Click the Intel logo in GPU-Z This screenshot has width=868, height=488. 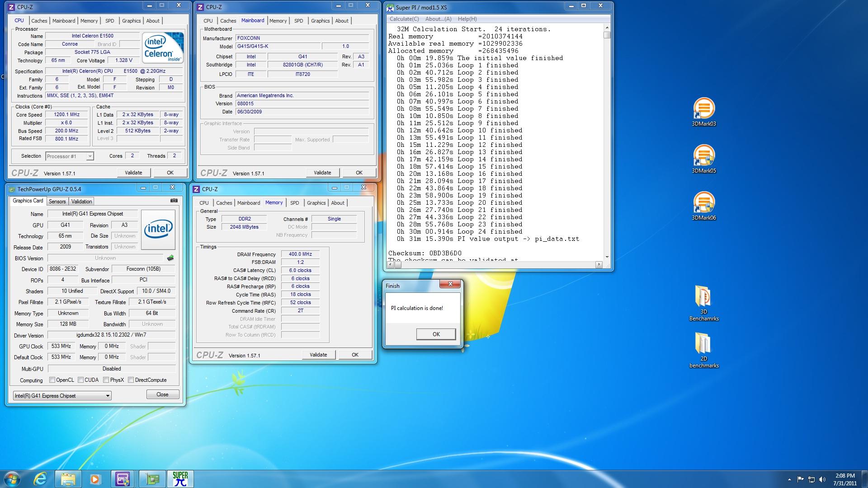click(x=158, y=230)
